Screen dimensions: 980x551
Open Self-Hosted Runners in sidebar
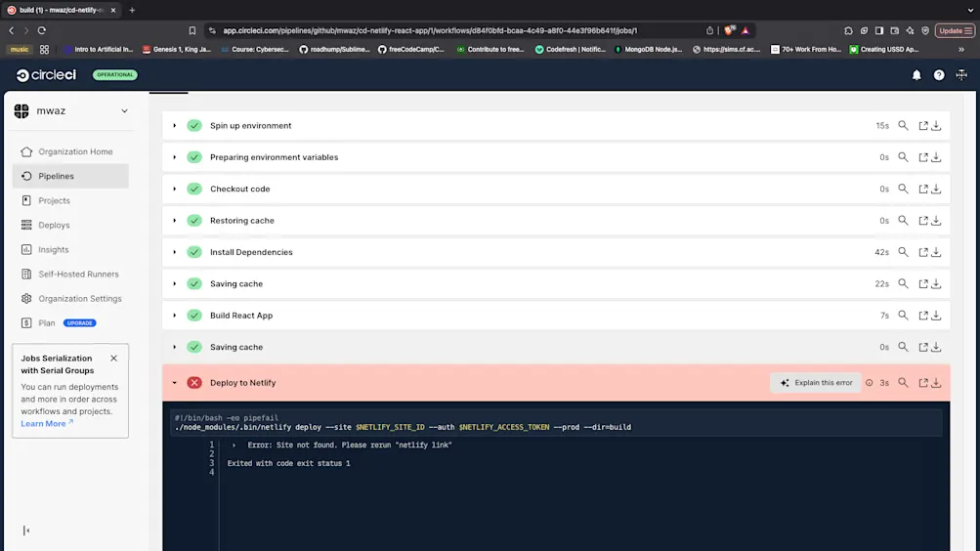pyautogui.click(x=70, y=275)
